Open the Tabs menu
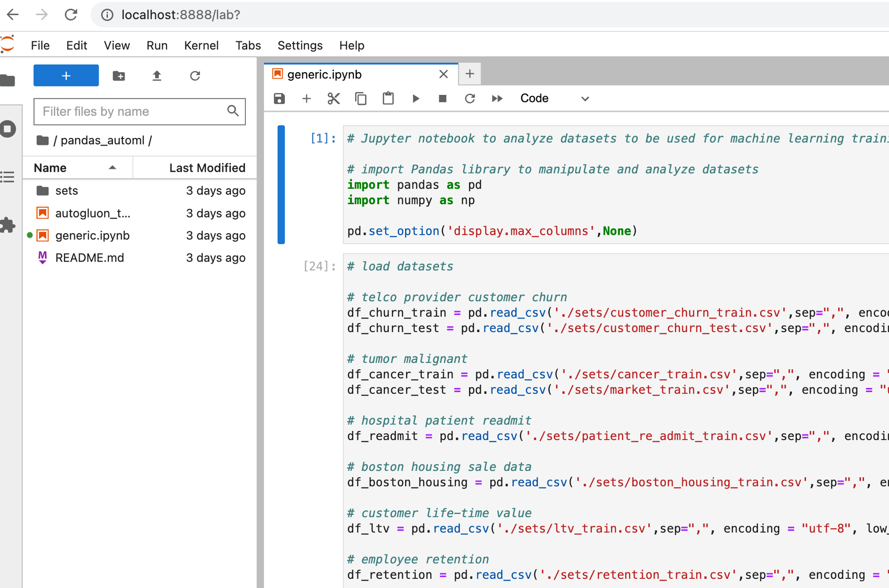This screenshot has width=889, height=588. (248, 45)
